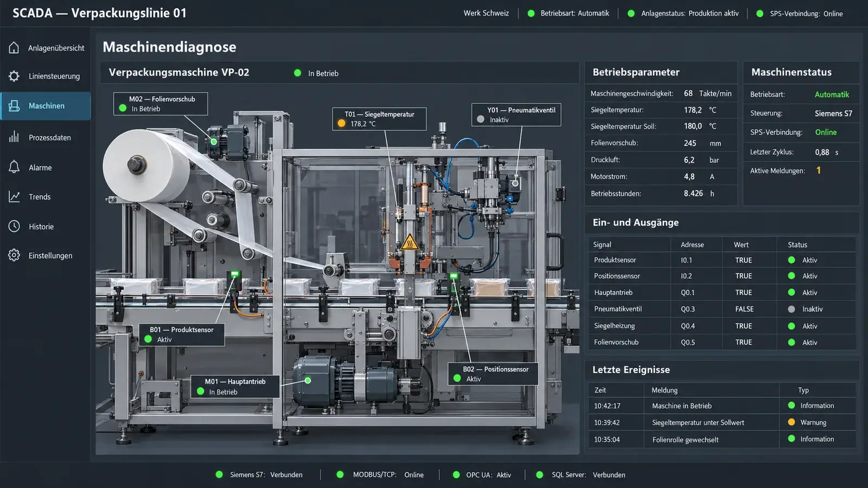Click the SQL Server footer status indicator
The width and height of the screenshot is (868, 488).
(x=540, y=474)
